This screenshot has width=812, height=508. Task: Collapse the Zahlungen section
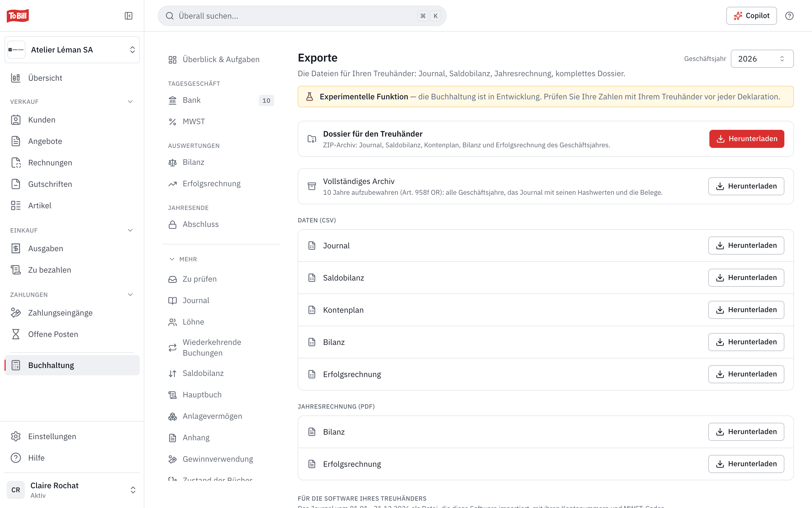click(x=130, y=295)
